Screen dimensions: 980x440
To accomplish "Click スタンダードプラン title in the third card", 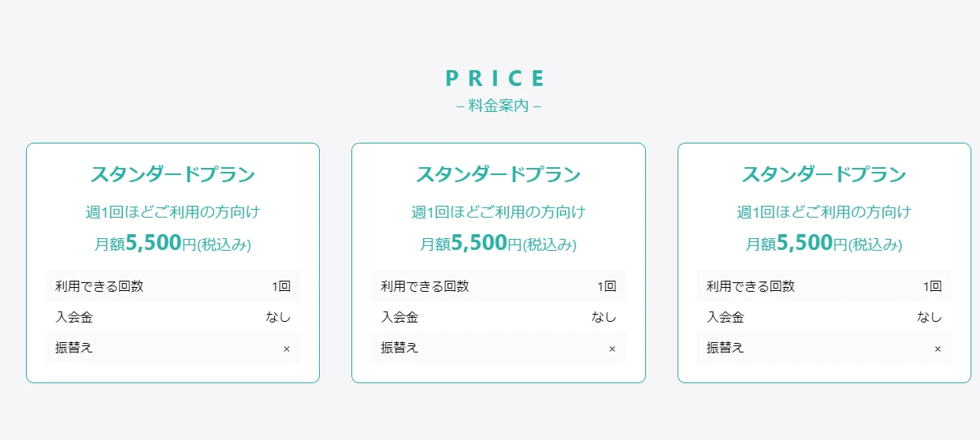I will [x=824, y=174].
